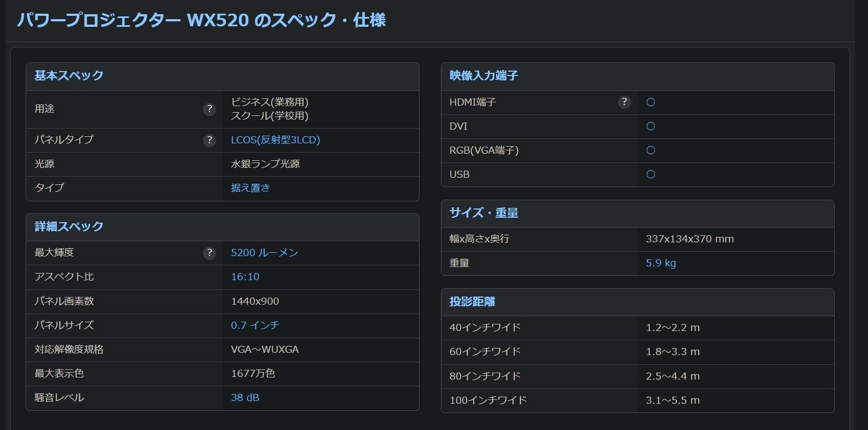Show help for HDMI端子
The width and height of the screenshot is (868, 430).
pyautogui.click(x=624, y=102)
